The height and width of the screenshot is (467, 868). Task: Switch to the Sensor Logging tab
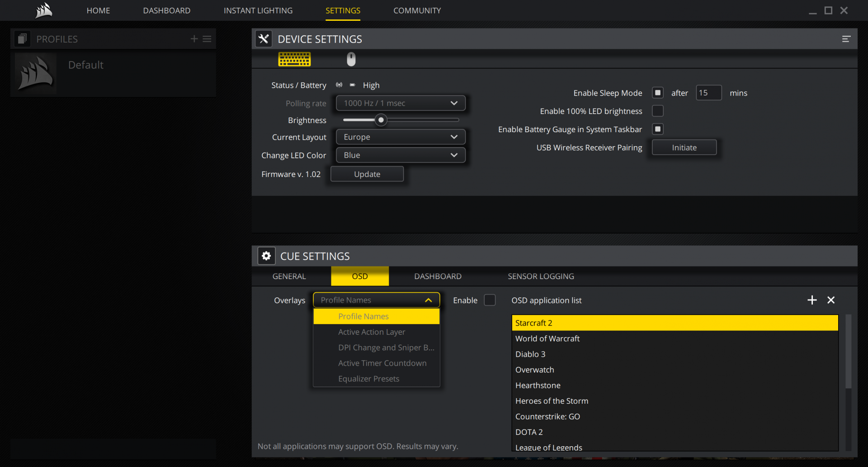click(x=541, y=276)
